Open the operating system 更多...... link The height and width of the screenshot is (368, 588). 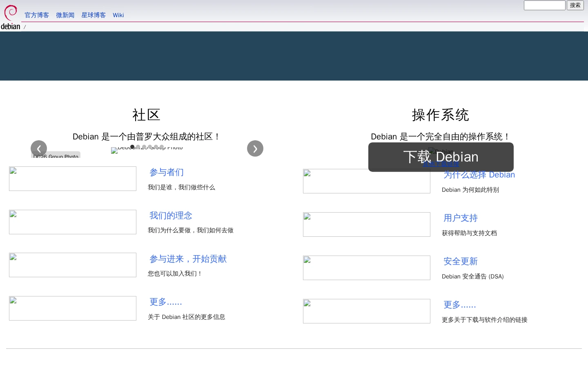(460, 305)
